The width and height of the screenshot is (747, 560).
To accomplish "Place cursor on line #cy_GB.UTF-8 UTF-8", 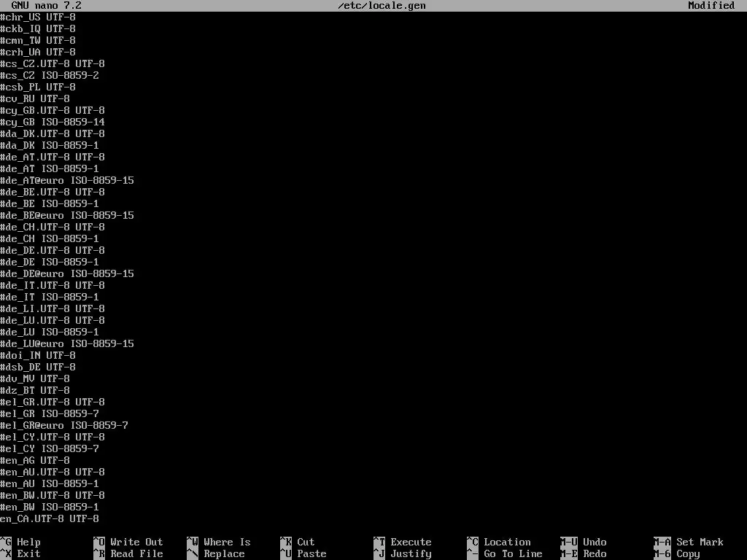I will [53, 111].
